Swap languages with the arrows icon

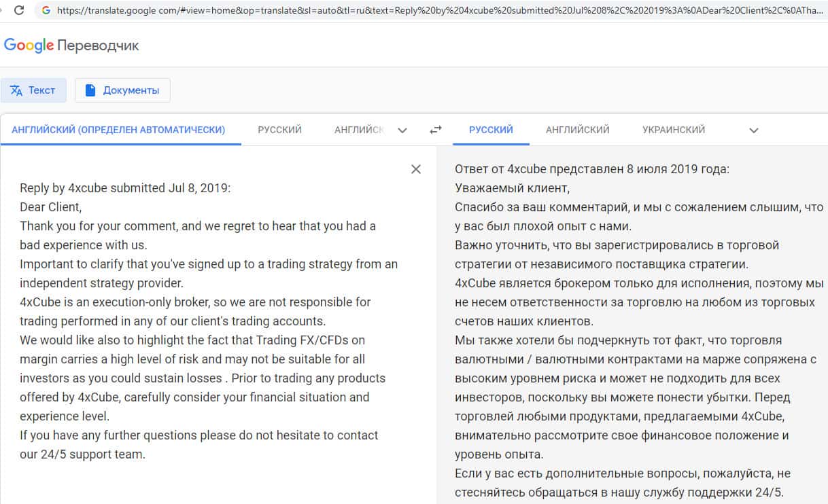click(436, 130)
